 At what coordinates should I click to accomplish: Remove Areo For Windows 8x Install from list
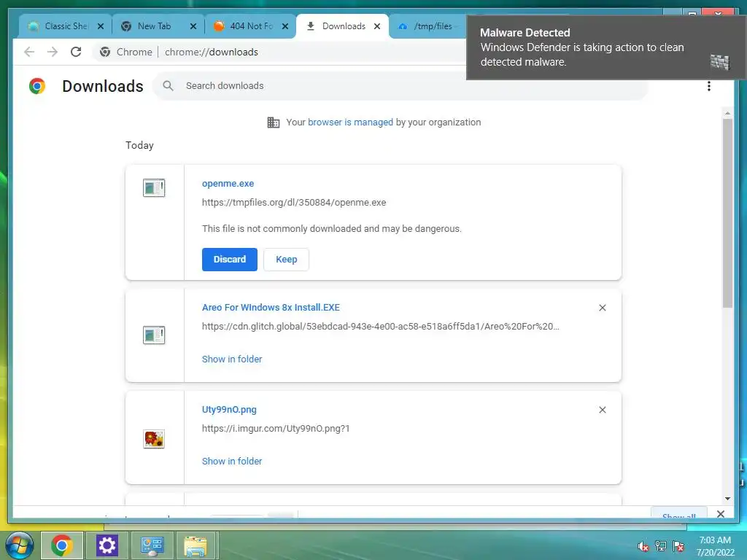click(602, 308)
